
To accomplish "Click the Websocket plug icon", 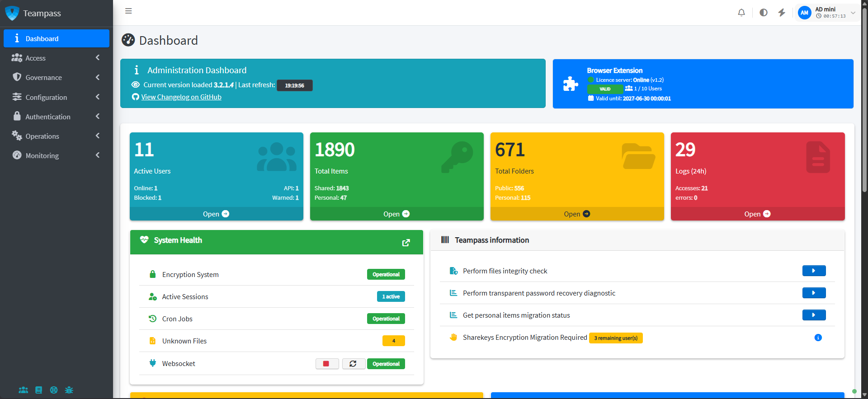I will (x=153, y=363).
